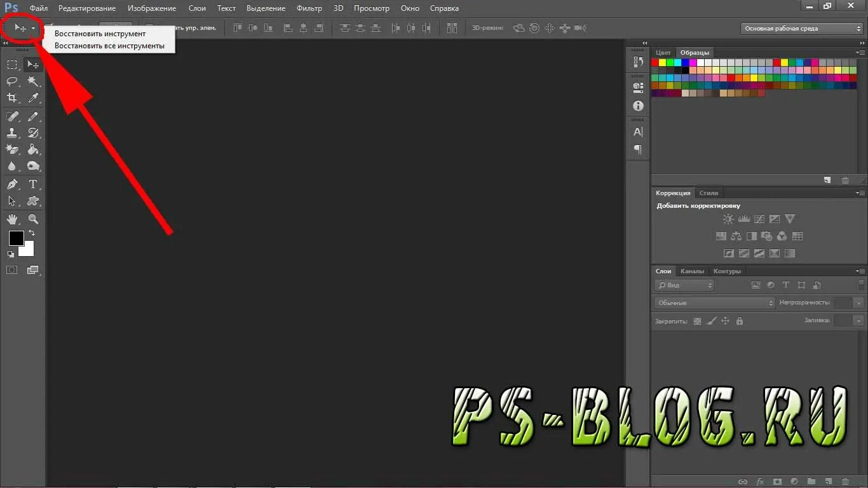The width and height of the screenshot is (868, 488).
Task: Select the Eyedropper tool
Action: 33,98
